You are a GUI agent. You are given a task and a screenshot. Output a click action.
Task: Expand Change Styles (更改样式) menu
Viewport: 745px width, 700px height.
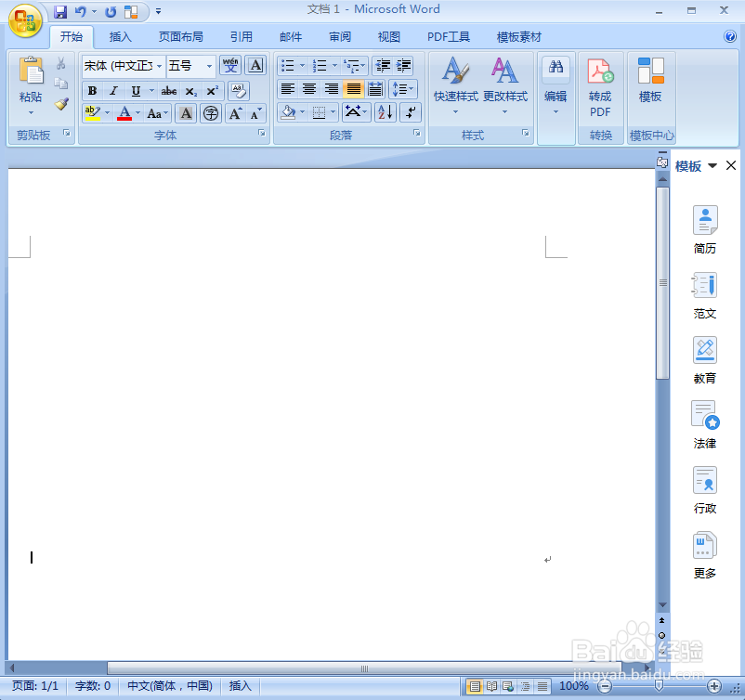(505, 85)
